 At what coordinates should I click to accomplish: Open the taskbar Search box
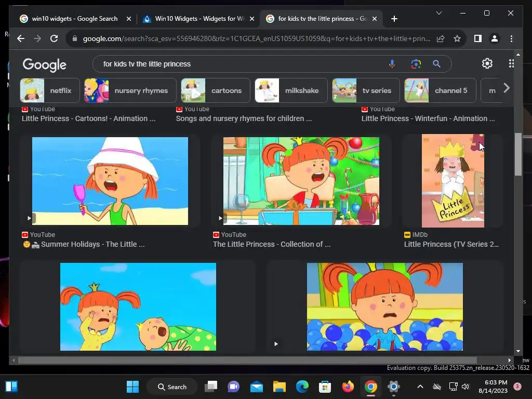172,387
